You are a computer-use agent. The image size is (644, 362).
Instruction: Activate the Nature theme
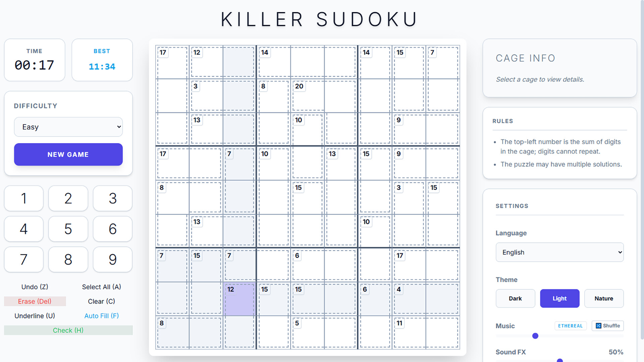603,298
